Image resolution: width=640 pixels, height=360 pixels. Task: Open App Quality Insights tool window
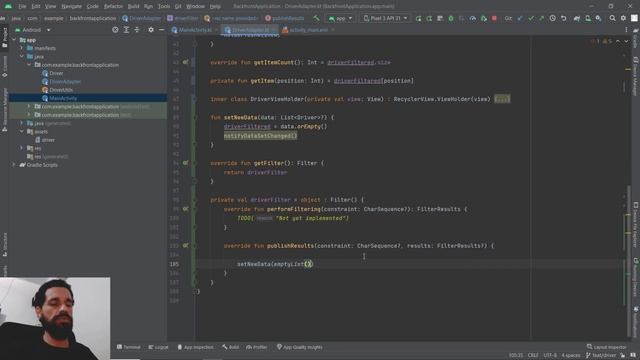tap(300, 347)
